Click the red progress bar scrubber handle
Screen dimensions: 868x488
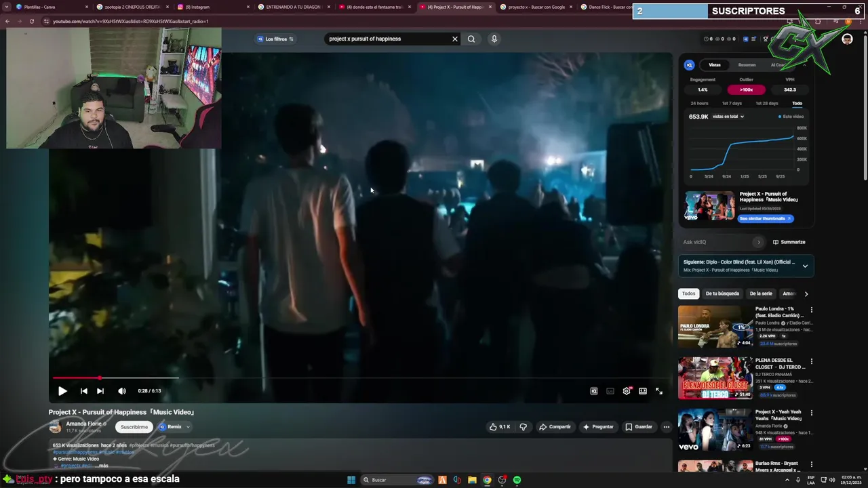coord(100,378)
